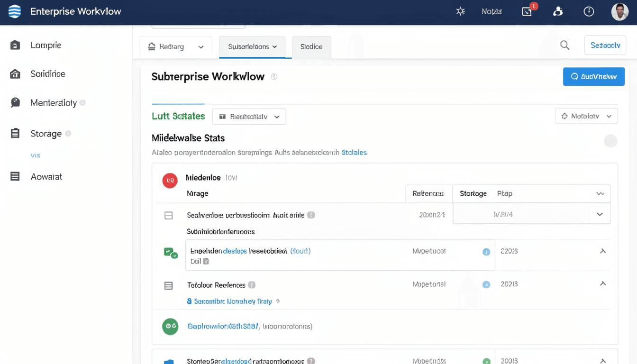
Task: Click info icon beside Subterprise Workvlow title
Action: point(274,77)
